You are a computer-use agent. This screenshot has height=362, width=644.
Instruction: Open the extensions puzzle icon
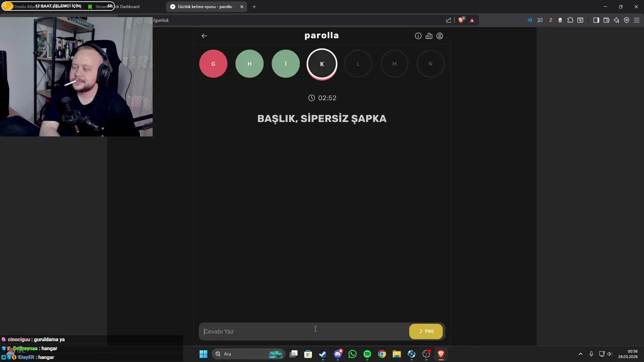570,20
